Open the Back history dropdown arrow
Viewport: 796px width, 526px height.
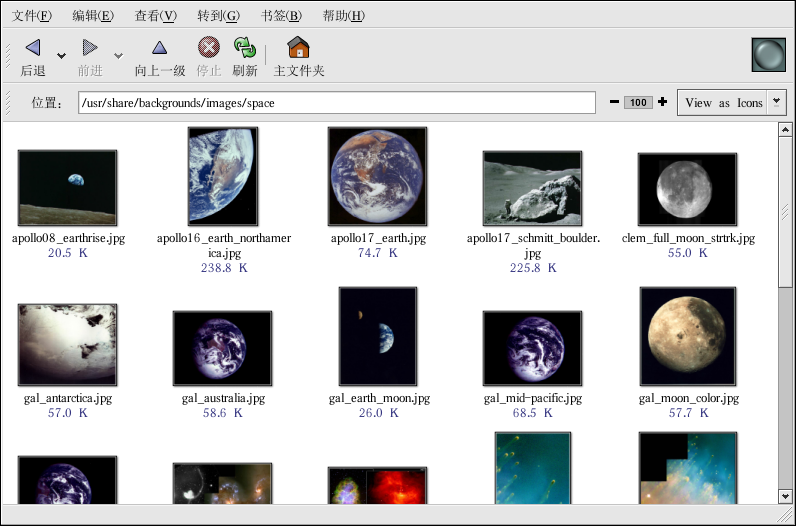[61, 56]
